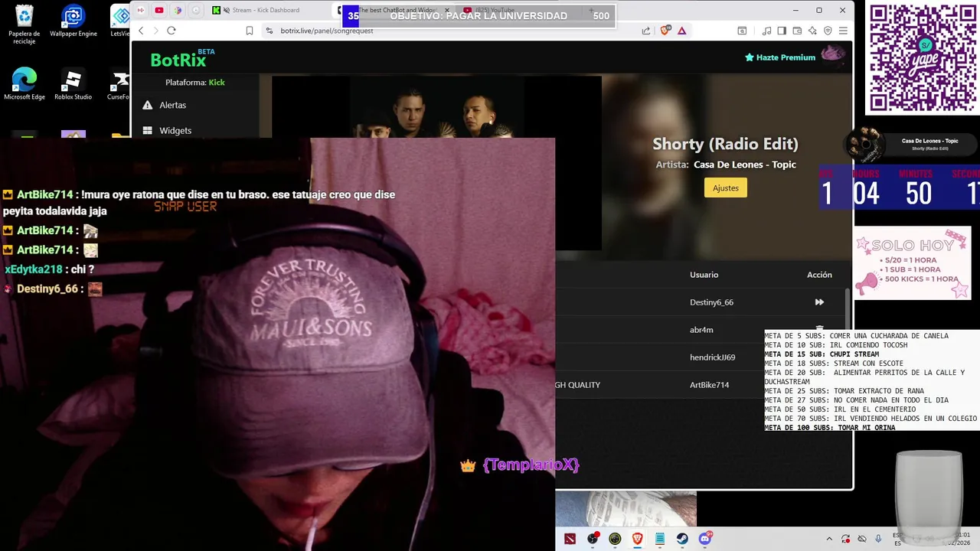Open the pinned YouTube tab
Screen dimensions: 980x551
click(159, 10)
